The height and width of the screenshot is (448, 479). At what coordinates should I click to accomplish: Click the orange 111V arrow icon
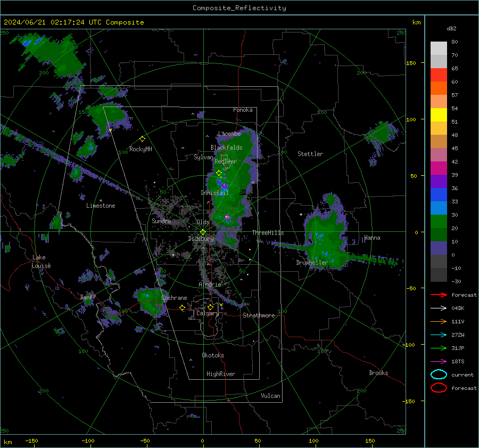(x=439, y=321)
